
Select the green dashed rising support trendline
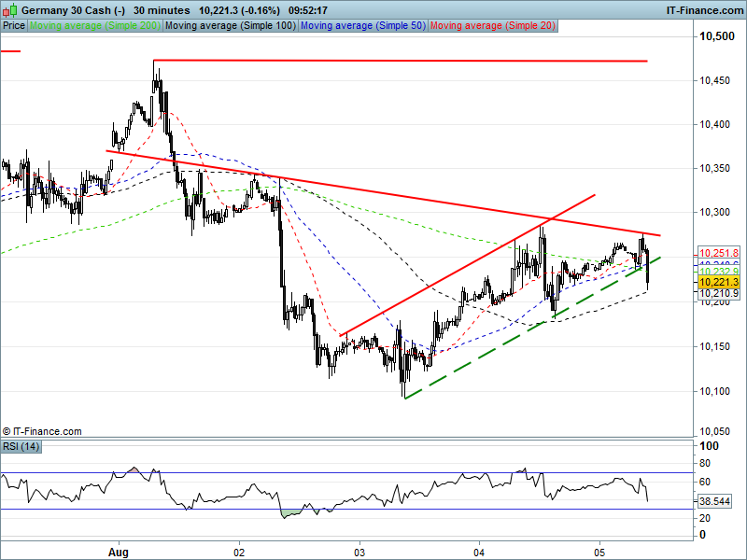point(532,328)
